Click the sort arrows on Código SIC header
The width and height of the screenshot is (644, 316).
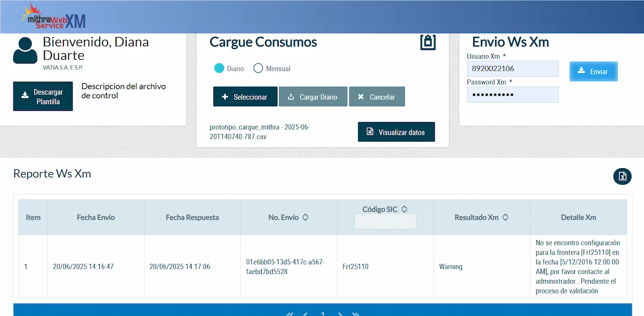click(x=405, y=209)
